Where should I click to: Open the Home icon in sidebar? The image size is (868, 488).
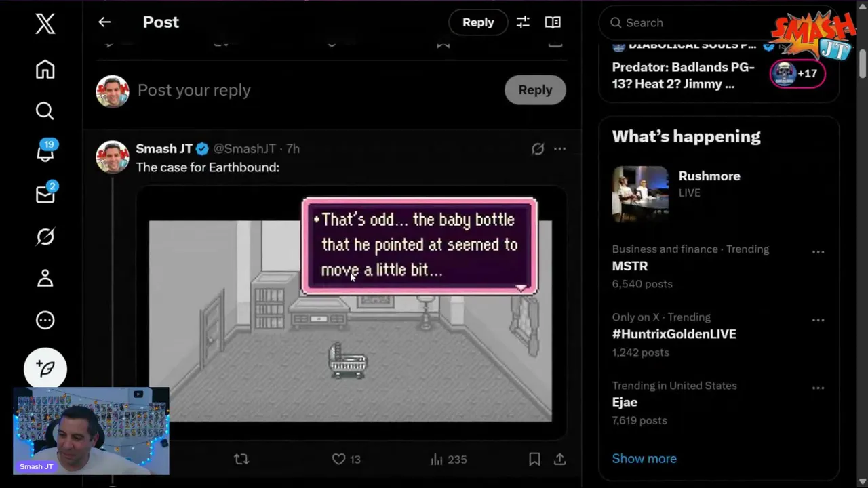click(45, 70)
